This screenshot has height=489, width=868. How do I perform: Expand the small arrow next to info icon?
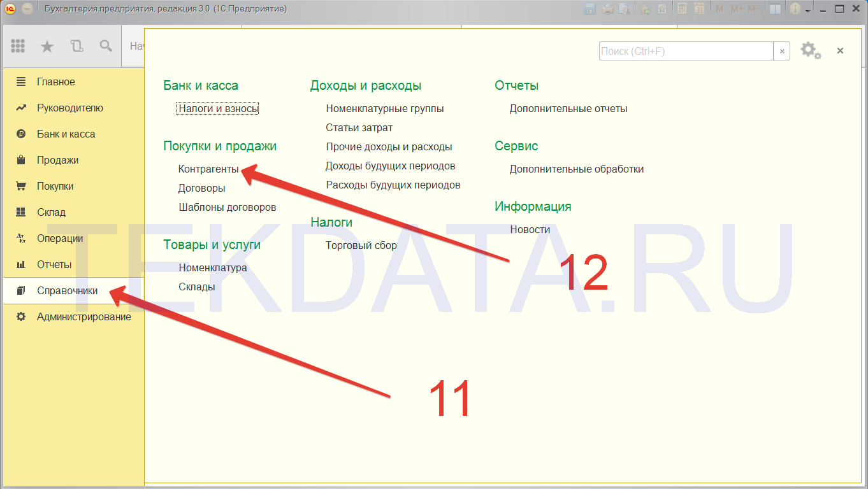click(808, 10)
